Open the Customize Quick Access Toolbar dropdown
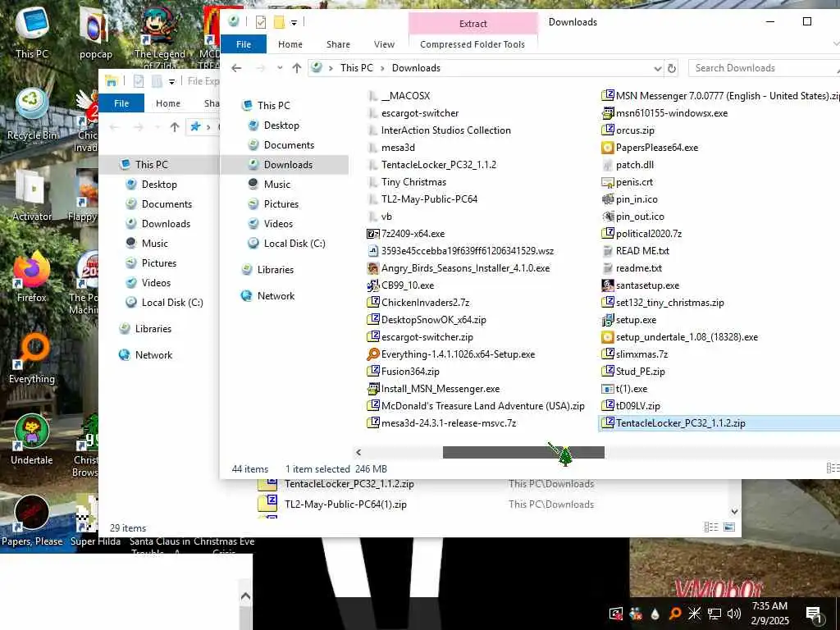The image size is (840, 630). 294,22
